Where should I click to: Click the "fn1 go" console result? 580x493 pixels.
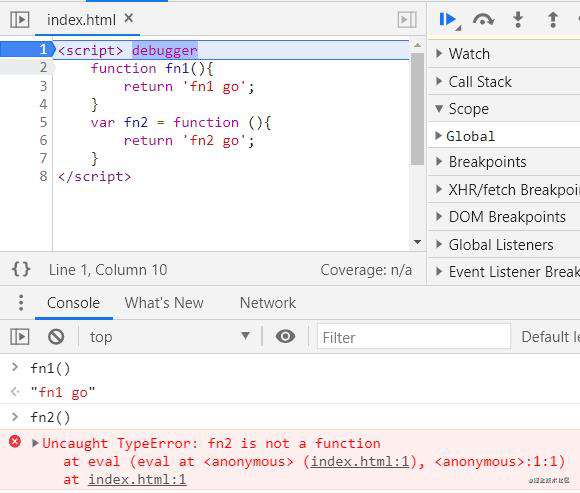pyautogui.click(x=63, y=392)
